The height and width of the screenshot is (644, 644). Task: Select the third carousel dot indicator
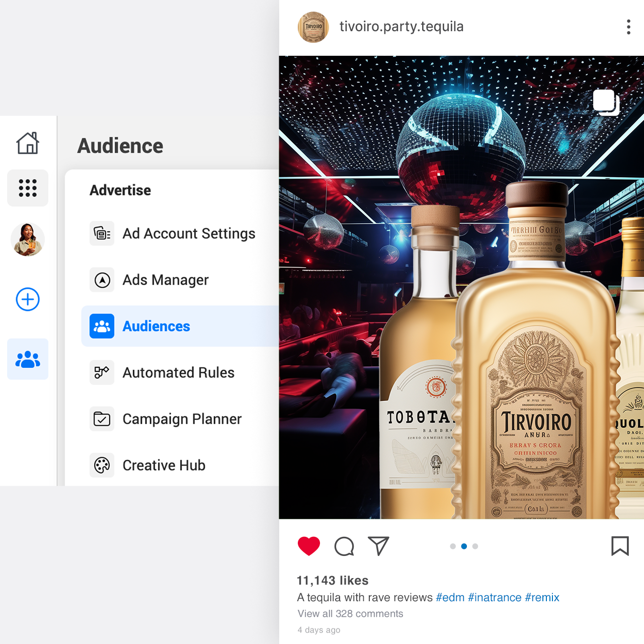click(475, 546)
